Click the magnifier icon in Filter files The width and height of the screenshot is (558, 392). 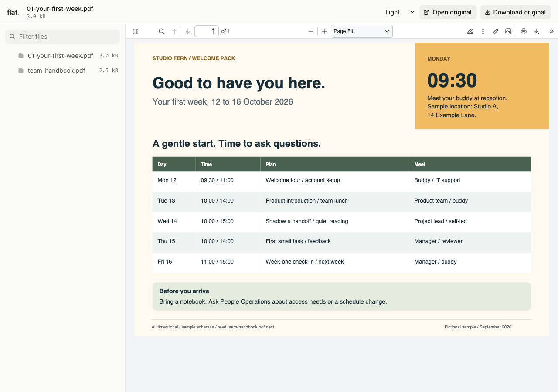tap(12, 37)
